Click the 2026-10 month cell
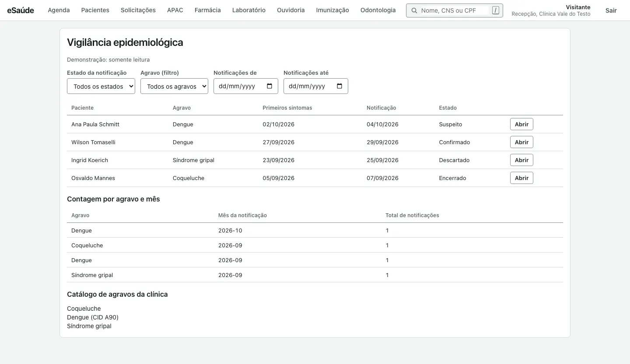This screenshot has width=630, height=364. coord(230,230)
